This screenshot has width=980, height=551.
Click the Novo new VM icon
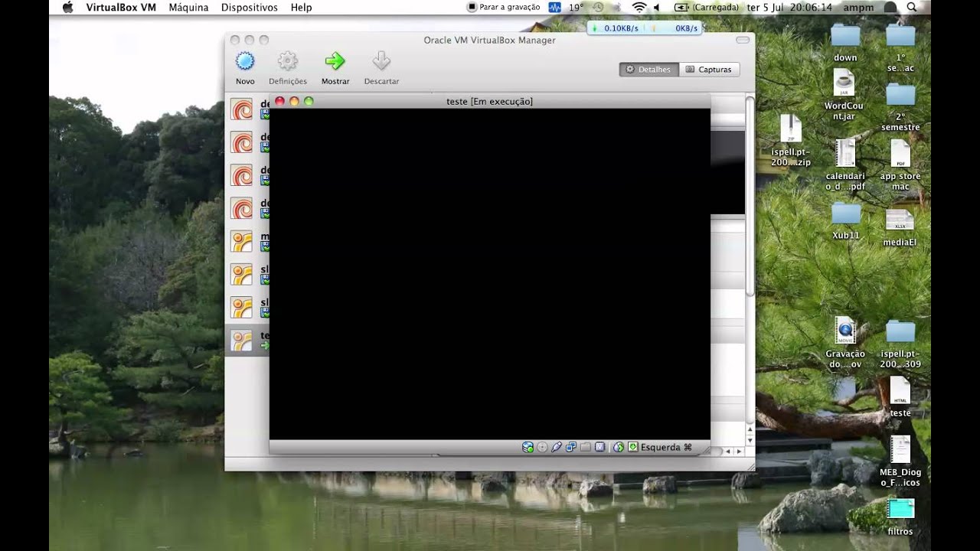(x=245, y=61)
